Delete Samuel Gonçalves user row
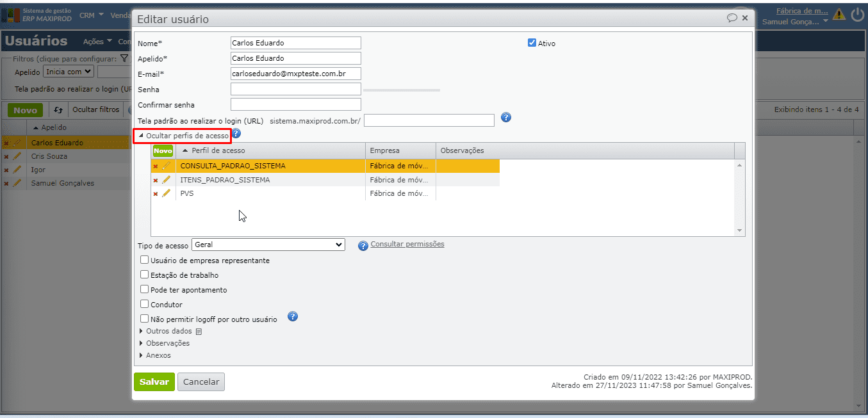The image size is (868, 418). (x=6, y=184)
